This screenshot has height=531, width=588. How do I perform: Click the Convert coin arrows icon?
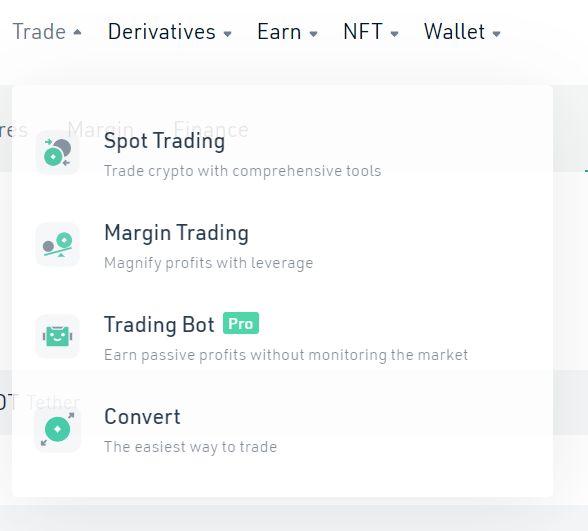tap(57, 429)
